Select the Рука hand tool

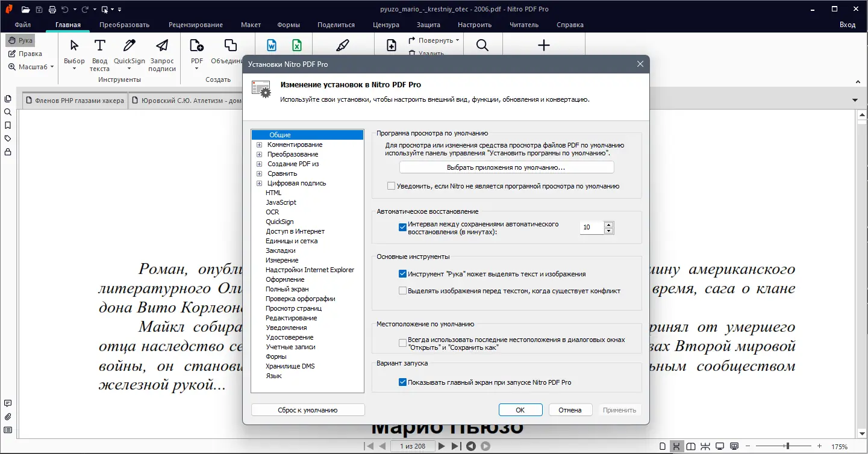(20, 40)
